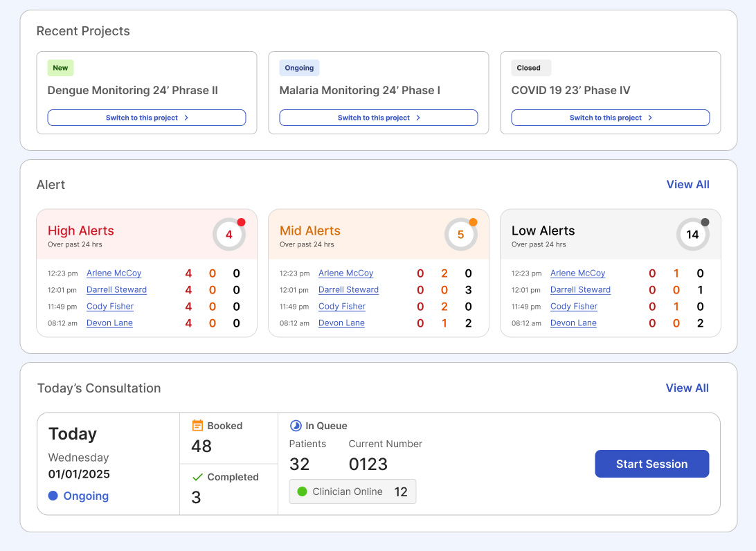756x551 pixels.
Task: Click the Ongoing consultation status label
Action: (x=86, y=496)
